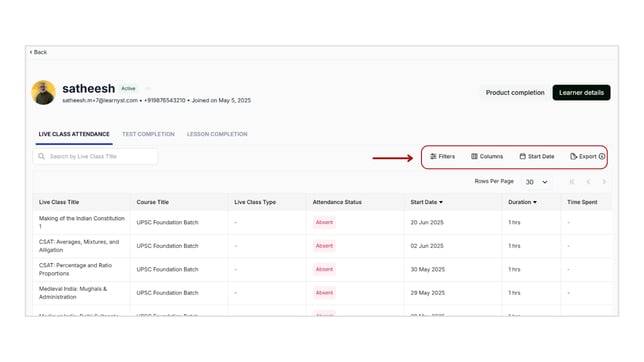Click Absent badge for 02 Jun 2025 row
The height and width of the screenshot is (362, 644).
tap(324, 246)
